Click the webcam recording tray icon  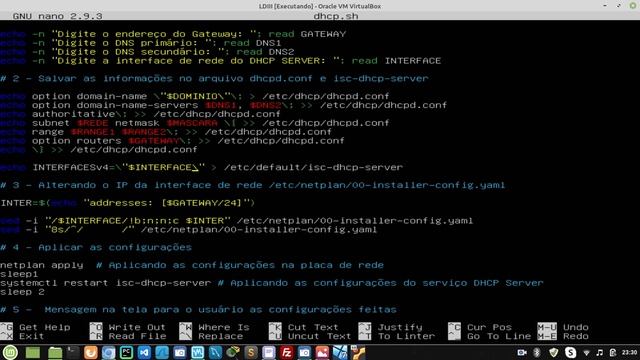tap(522, 353)
